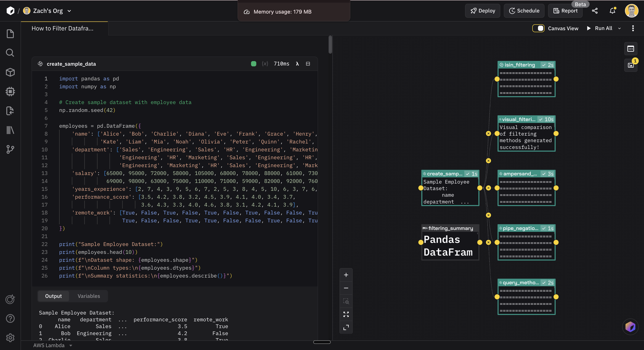Click line number 22 in the editor gutter
Viewport: 644px width, 350px height.
[x=45, y=244]
